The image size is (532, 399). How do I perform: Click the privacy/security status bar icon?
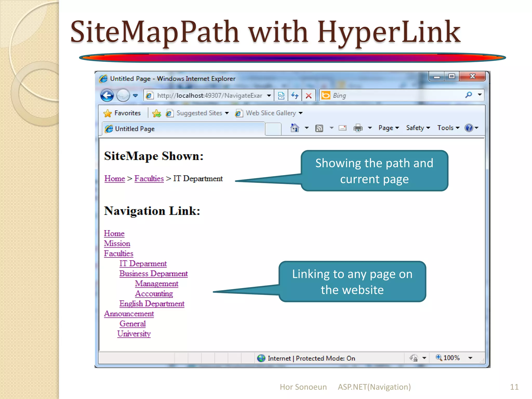pyautogui.click(x=414, y=358)
